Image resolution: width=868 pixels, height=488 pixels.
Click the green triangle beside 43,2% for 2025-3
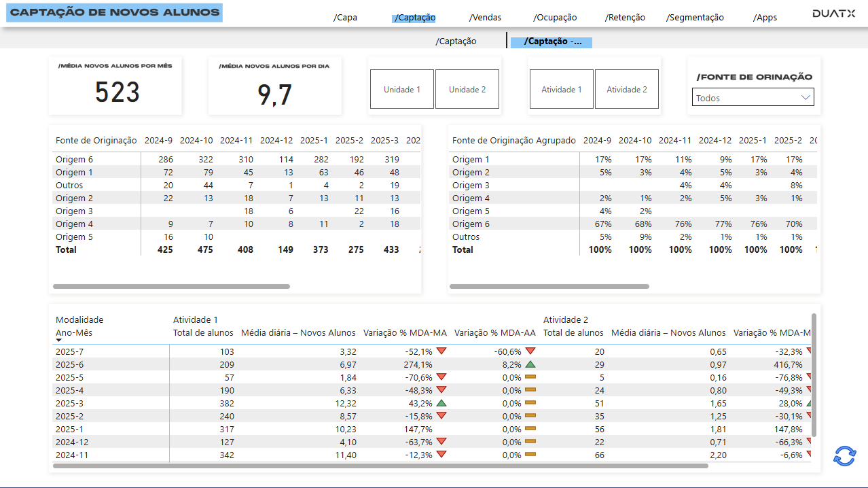(443, 403)
